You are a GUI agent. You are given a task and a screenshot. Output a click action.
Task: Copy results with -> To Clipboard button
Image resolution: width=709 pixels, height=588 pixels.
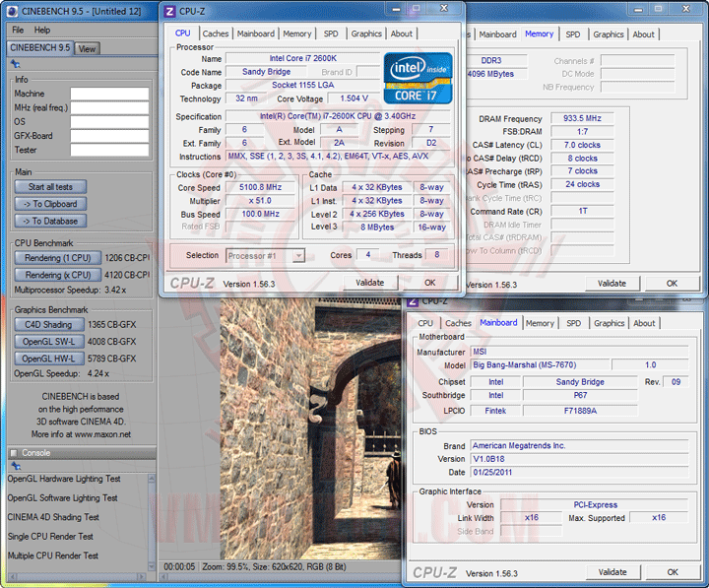point(51,204)
